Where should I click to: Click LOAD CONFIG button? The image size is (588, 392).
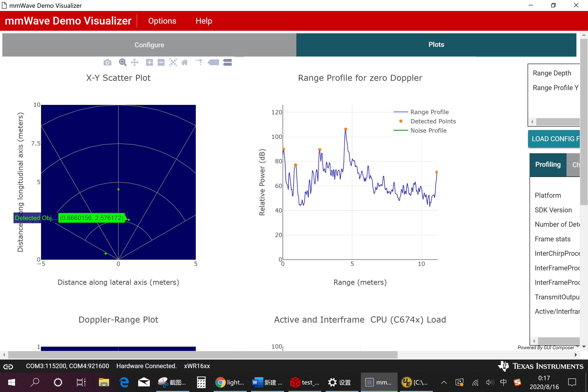pyautogui.click(x=554, y=139)
